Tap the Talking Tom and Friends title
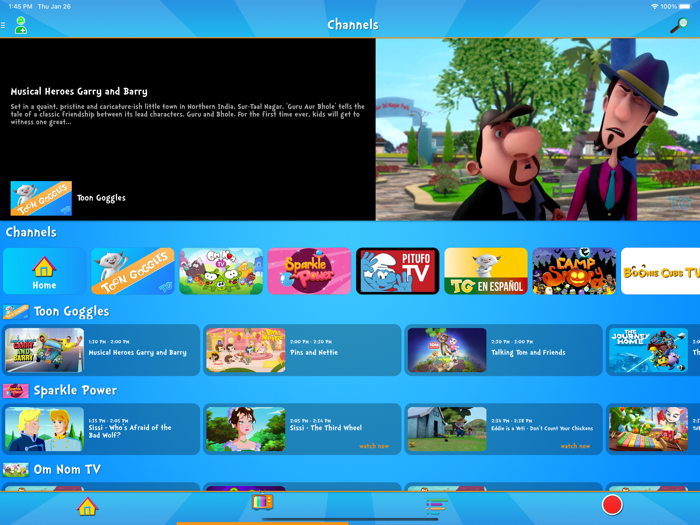This screenshot has width=700, height=525. (528, 352)
